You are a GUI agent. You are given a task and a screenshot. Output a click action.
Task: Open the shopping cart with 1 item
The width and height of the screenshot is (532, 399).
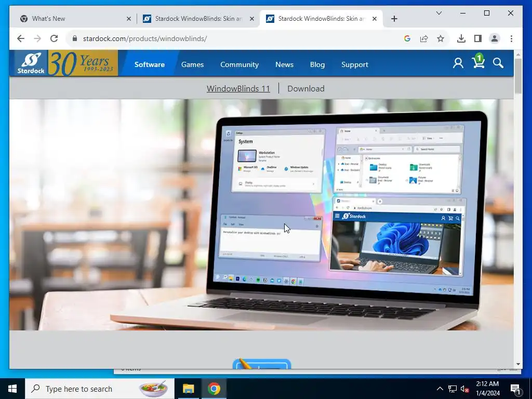(478, 61)
